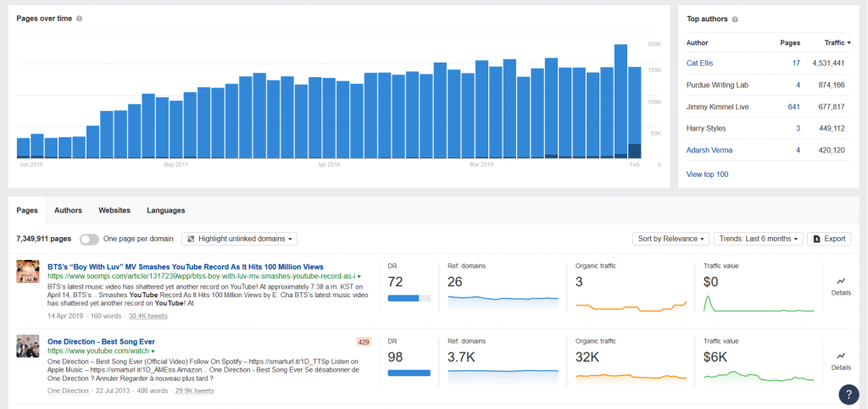
Task: Click the Export file icon
Action: (817, 239)
